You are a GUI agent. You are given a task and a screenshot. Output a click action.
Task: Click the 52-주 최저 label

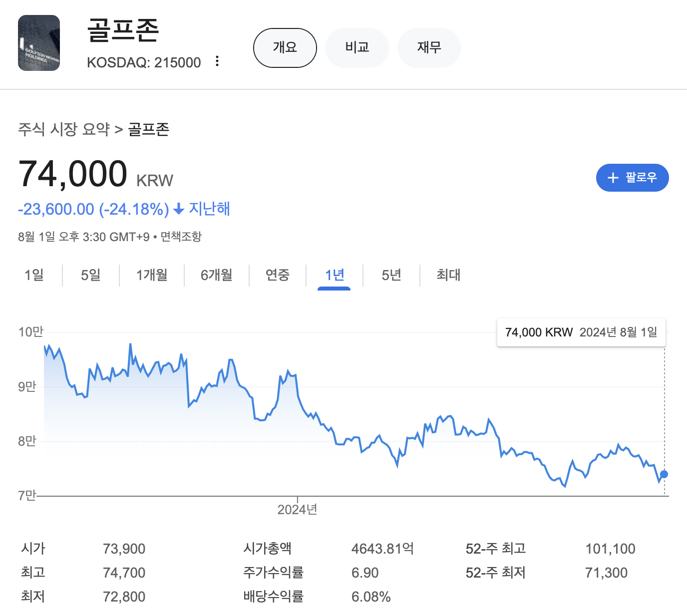(x=496, y=573)
